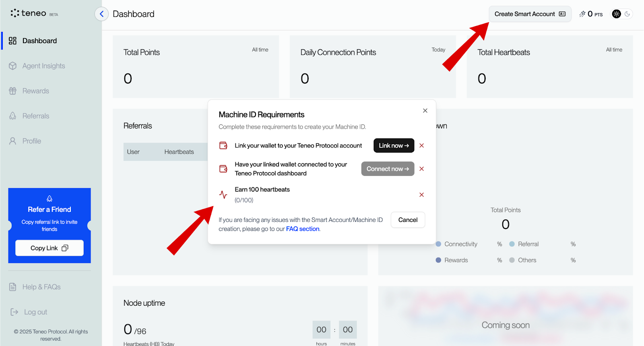Click the Referral legend dot

click(512, 244)
